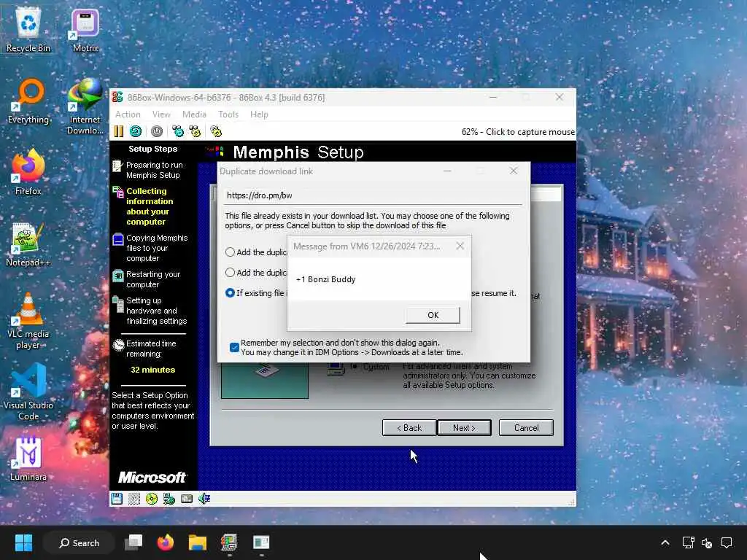Select the Luminara desktop icon

click(x=28, y=459)
